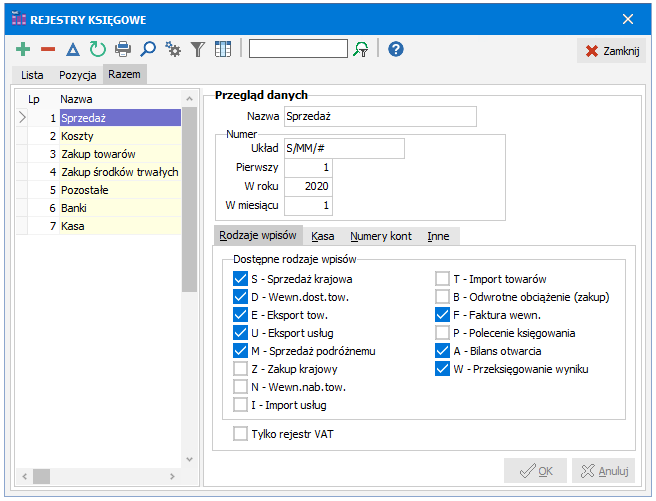Click the Zamknij button
This screenshot has width=656, height=501.
pyautogui.click(x=613, y=51)
